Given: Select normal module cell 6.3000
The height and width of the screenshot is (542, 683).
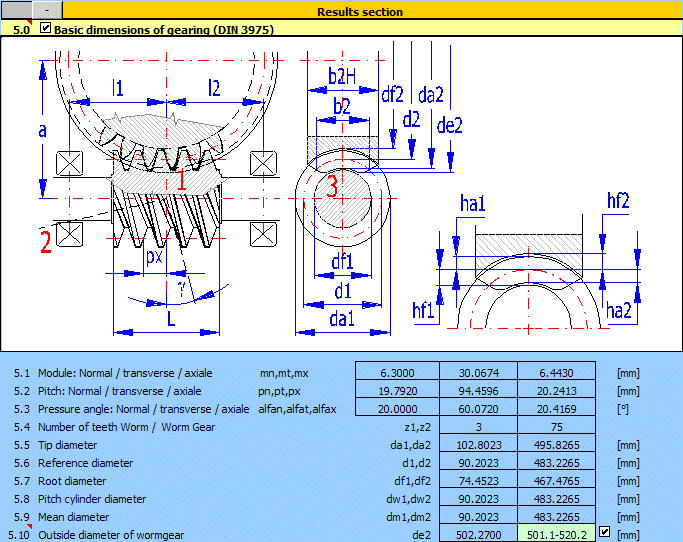Looking at the screenshot, I should click(397, 373).
